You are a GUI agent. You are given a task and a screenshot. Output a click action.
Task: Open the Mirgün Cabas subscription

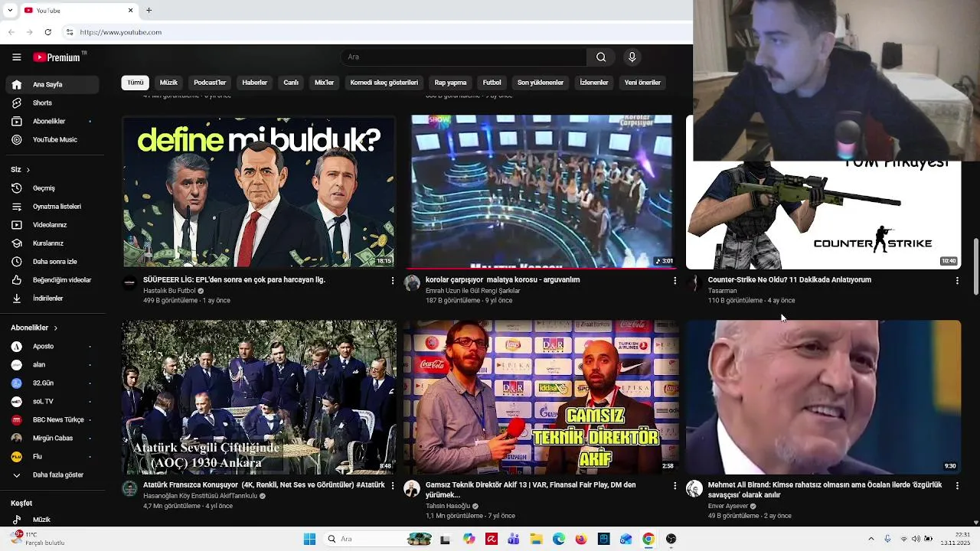[52, 439]
